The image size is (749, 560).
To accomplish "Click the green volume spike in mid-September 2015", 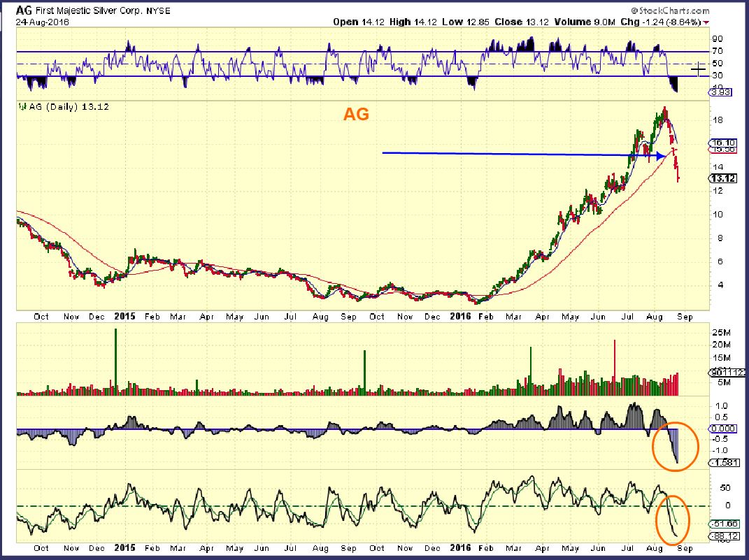I will click(x=364, y=373).
